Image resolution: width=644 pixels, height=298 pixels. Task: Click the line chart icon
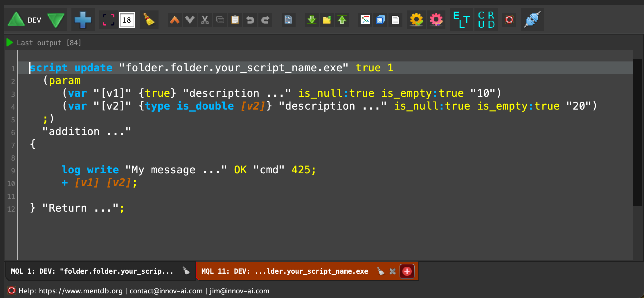click(x=365, y=20)
